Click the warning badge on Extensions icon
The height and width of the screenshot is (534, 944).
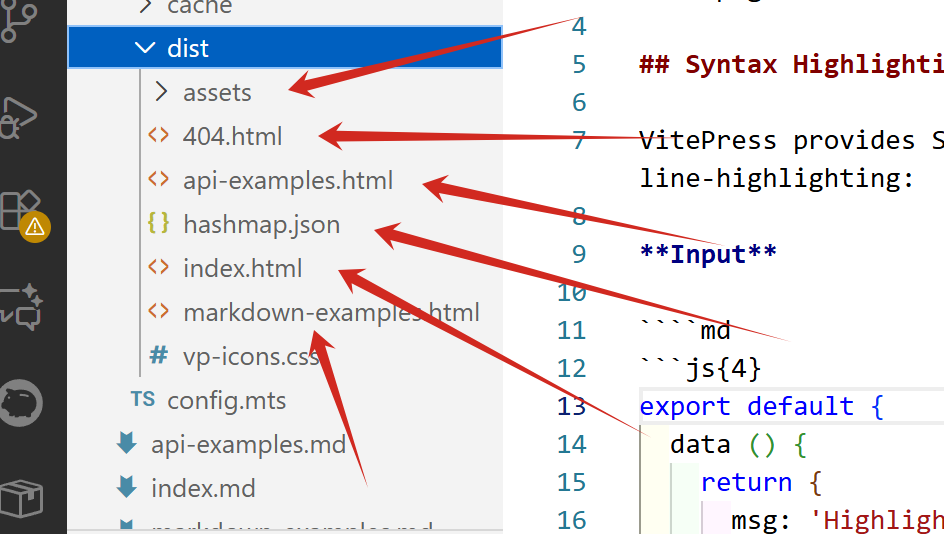click(x=35, y=226)
